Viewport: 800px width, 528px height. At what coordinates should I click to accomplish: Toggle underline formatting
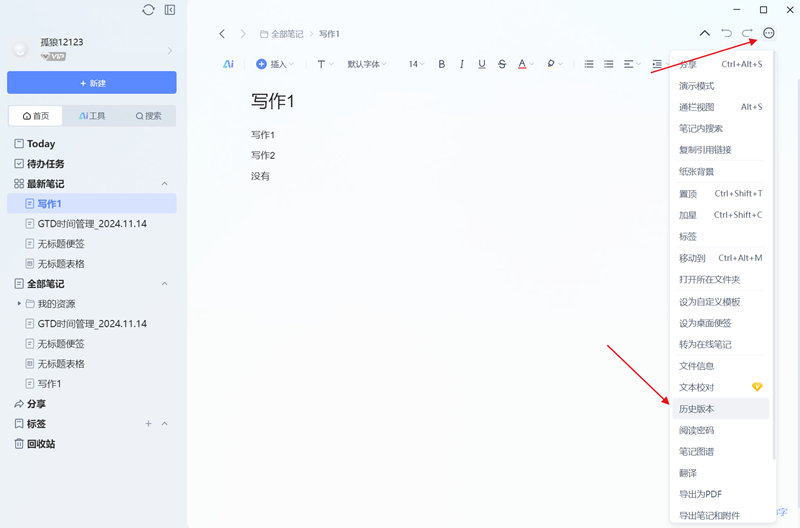coord(482,64)
